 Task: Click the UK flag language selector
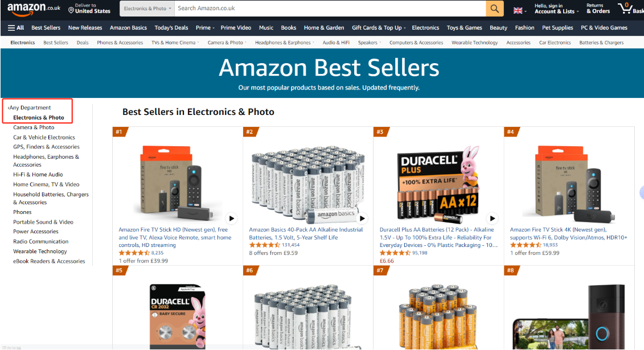click(x=520, y=11)
